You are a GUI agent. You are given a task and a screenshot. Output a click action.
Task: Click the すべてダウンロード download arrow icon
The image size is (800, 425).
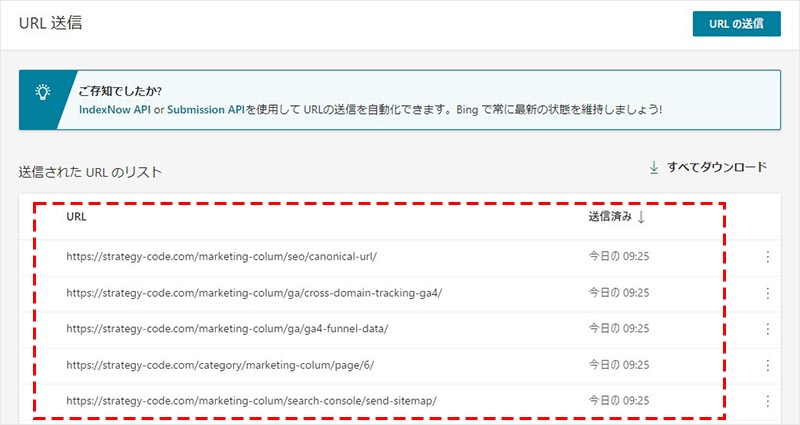click(654, 168)
